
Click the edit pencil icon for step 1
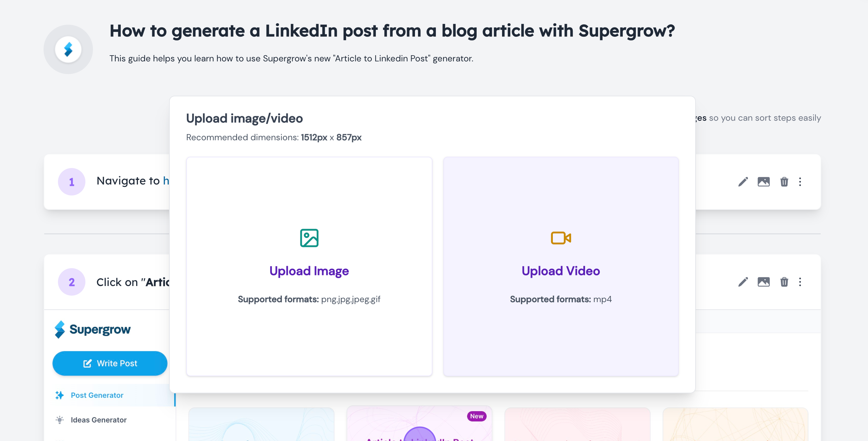coord(743,182)
